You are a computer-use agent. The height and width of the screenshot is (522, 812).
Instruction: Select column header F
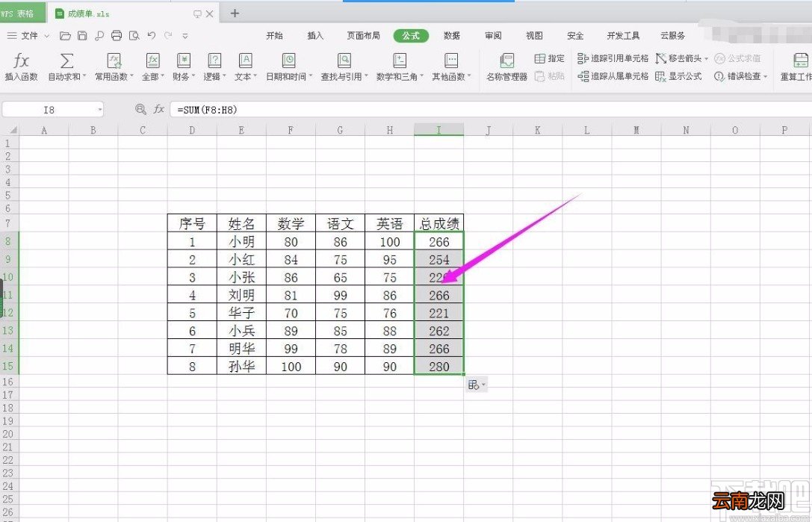point(291,130)
